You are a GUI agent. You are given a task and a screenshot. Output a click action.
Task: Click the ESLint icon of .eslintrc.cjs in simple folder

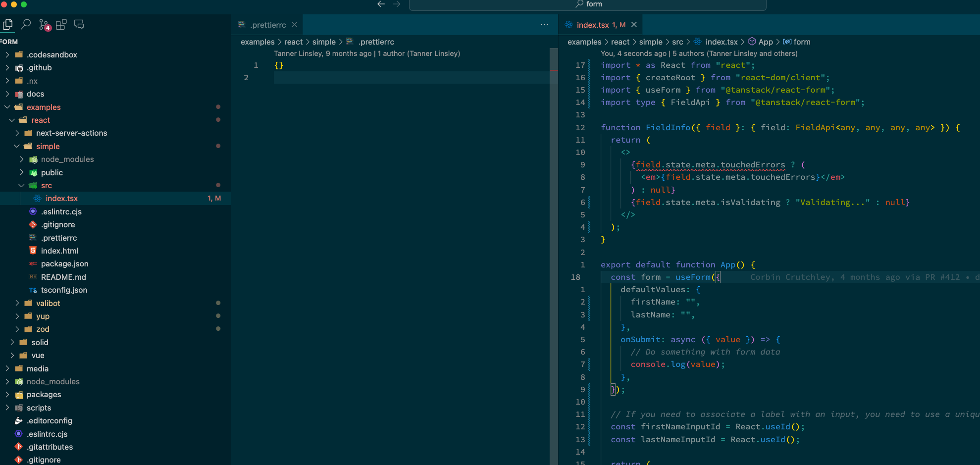(33, 211)
